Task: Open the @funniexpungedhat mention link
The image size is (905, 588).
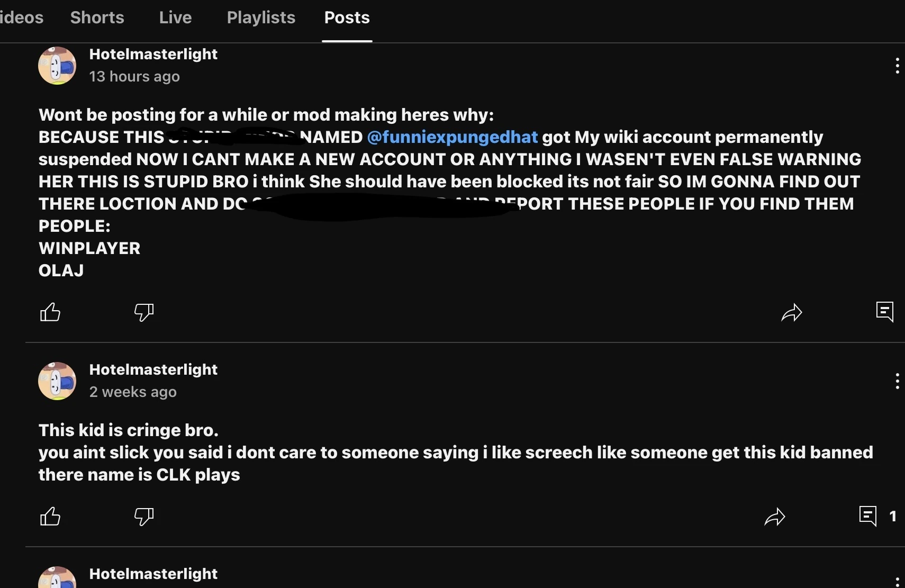Action: coord(453,137)
